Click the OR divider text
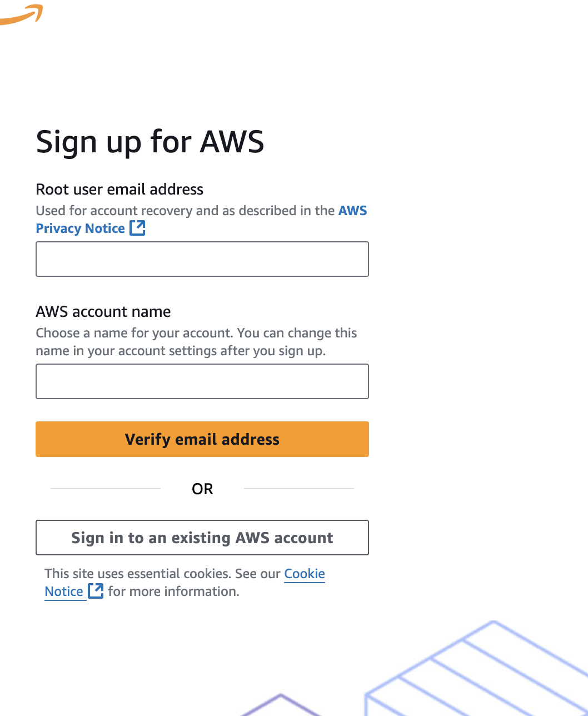 [x=202, y=489]
